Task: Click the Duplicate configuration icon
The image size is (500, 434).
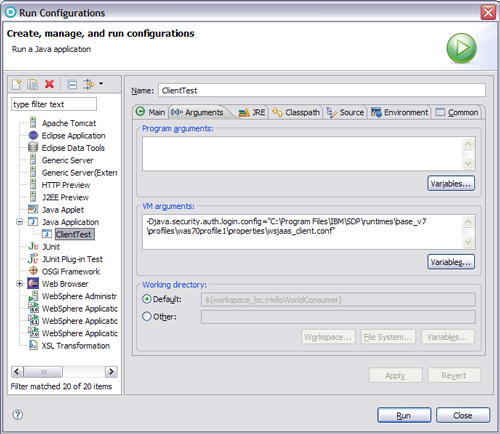Action: (x=33, y=84)
